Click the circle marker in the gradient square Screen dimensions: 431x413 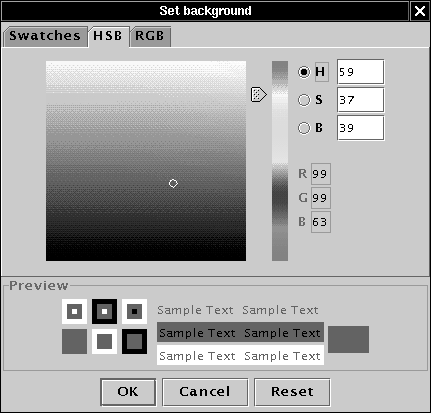point(173,183)
